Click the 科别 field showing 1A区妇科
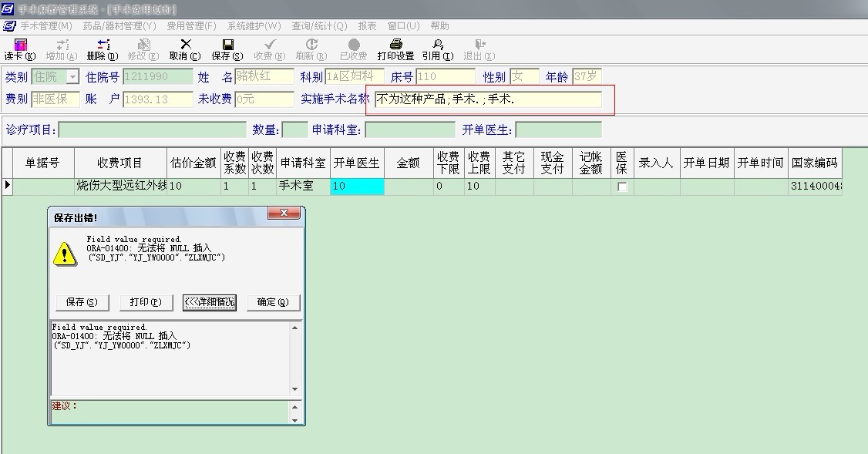The height and width of the screenshot is (454, 868). [355, 76]
